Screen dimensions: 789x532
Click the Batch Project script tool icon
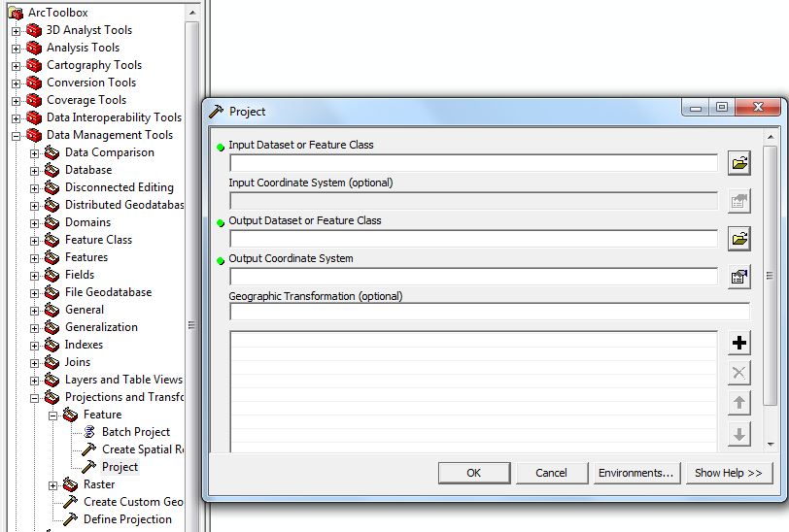pos(88,432)
